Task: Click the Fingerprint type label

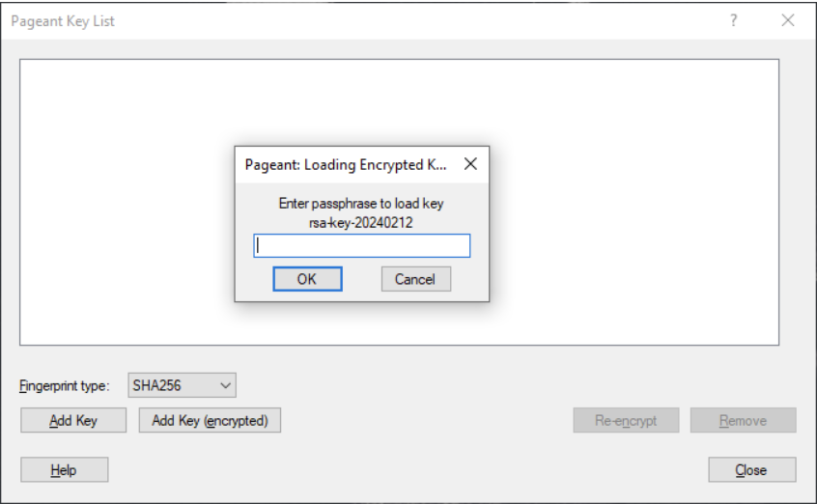Action: (64, 385)
